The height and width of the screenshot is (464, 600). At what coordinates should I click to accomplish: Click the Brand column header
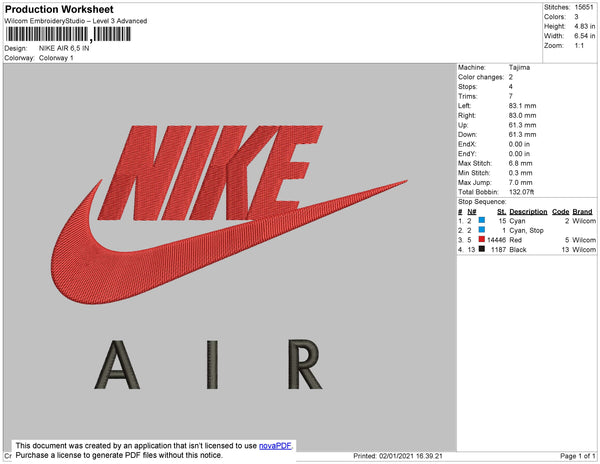(x=583, y=212)
